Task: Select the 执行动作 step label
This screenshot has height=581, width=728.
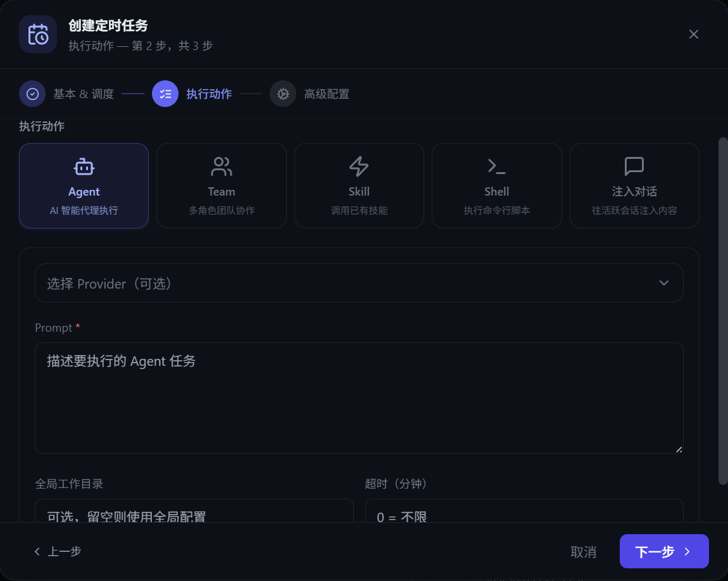Action: click(209, 94)
